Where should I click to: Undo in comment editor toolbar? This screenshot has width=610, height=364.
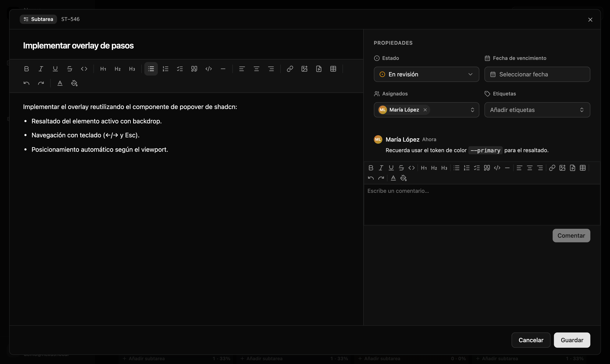[371, 178]
